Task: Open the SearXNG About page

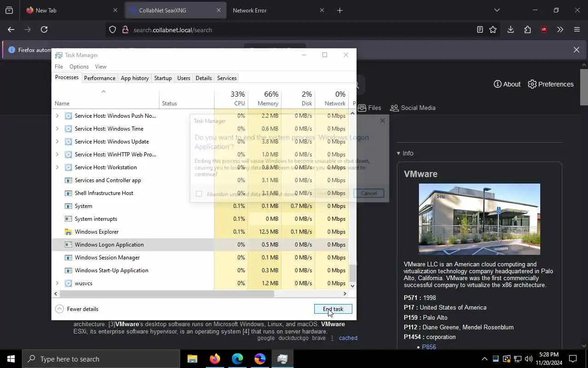Action: tap(507, 84)
